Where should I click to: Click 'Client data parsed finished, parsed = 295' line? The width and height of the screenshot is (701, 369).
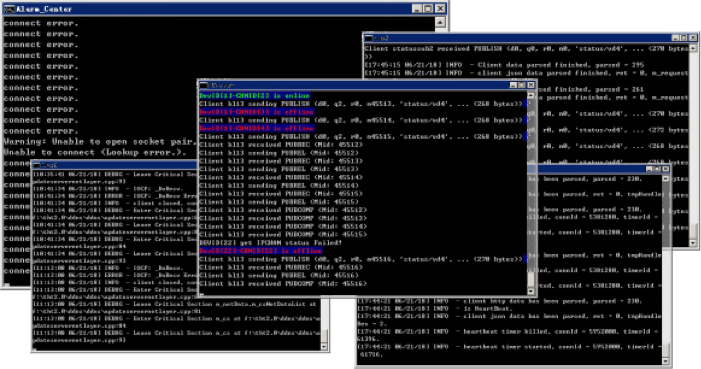[503, 65]
